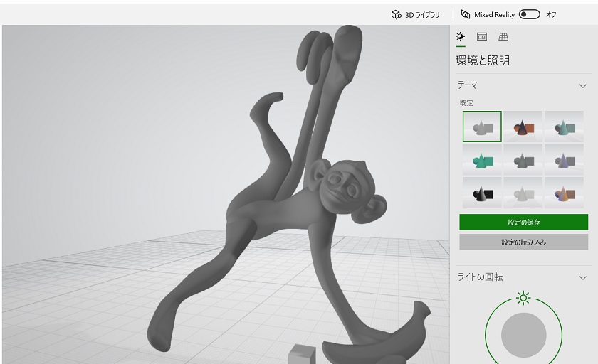Switch to the environment and lighting tab
Screen dimensions: 598x364
(461, 37)
